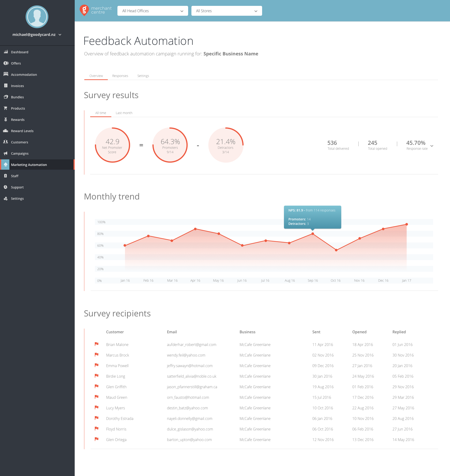Click the Promoters 64.3% circle
The image size is (450, 476).
coord(170,145)
